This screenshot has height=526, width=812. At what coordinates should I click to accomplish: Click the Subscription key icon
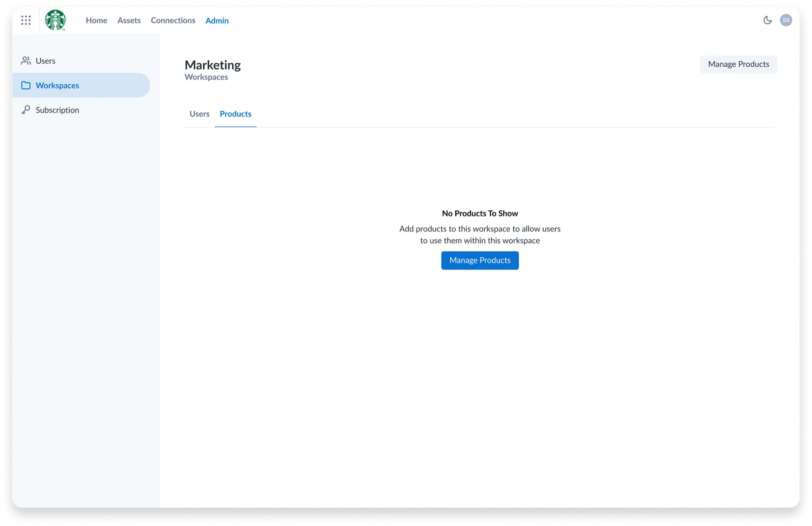(26, 110)
